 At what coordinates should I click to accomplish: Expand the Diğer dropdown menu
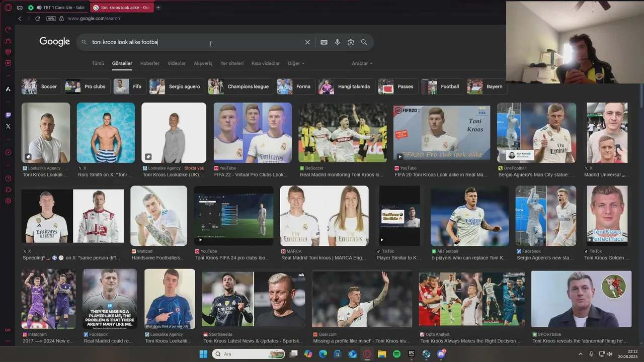point(296,63)
